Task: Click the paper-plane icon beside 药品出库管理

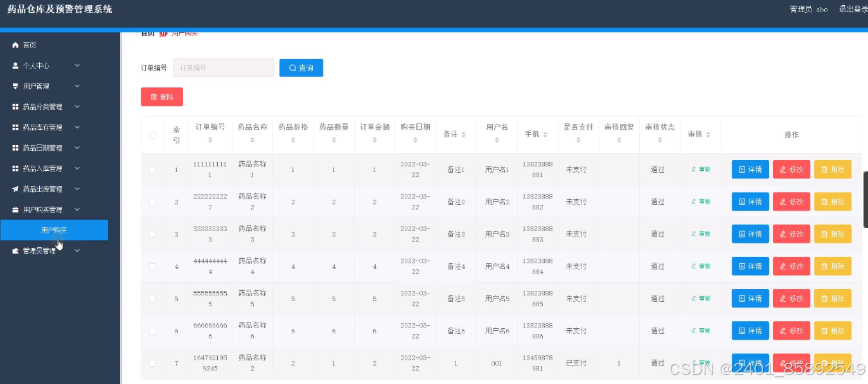Action: coord(14,188)
